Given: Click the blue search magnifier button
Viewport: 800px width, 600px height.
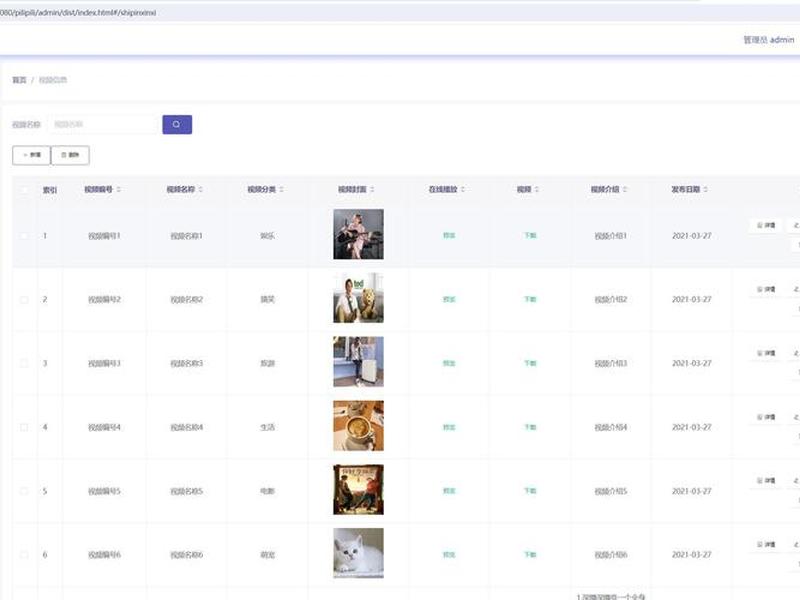Looking at the screenshot, I should [x=177, y=124].
